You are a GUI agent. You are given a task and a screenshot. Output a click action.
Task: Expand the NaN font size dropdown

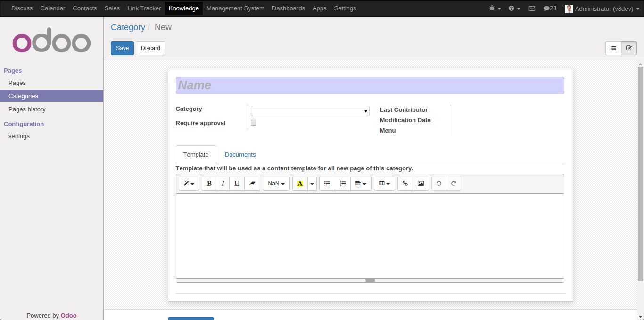coord(276,184)
